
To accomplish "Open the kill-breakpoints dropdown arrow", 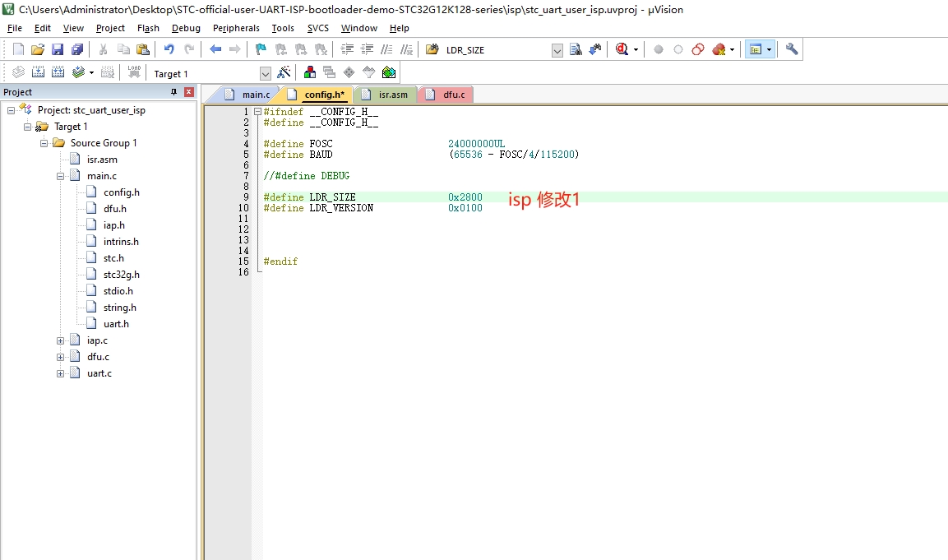I will 732,49.
